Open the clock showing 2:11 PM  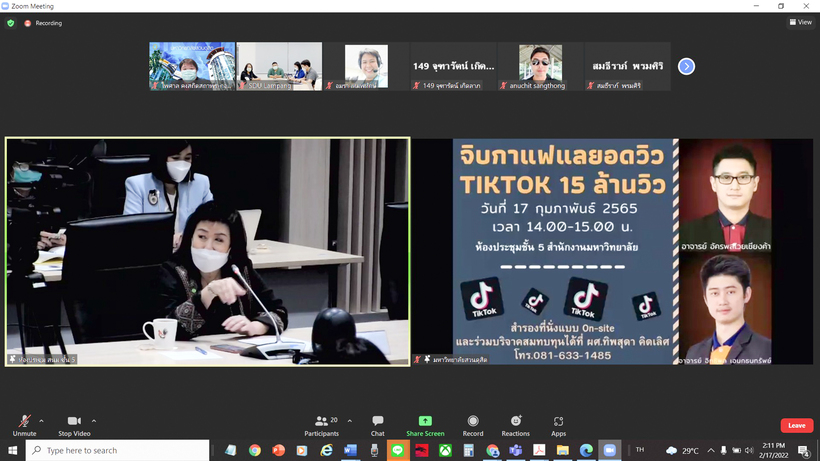click(773, 451)
